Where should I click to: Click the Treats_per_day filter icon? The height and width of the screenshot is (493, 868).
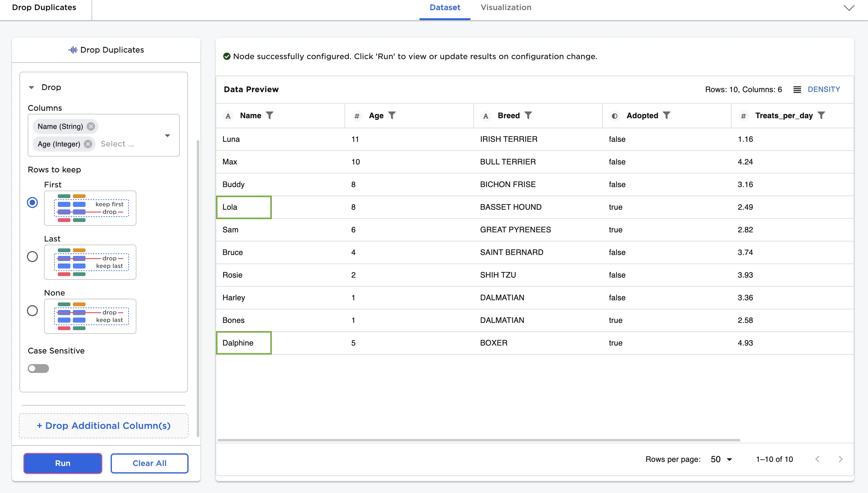821,115
